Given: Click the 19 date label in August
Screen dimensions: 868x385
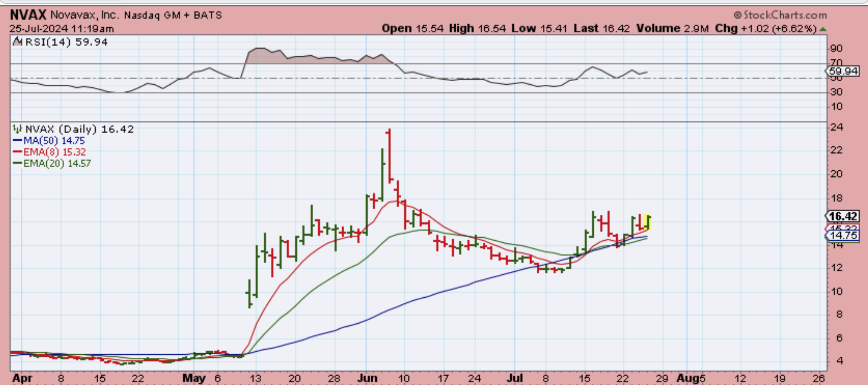Looking at the screenshot, I should [779, 379].
